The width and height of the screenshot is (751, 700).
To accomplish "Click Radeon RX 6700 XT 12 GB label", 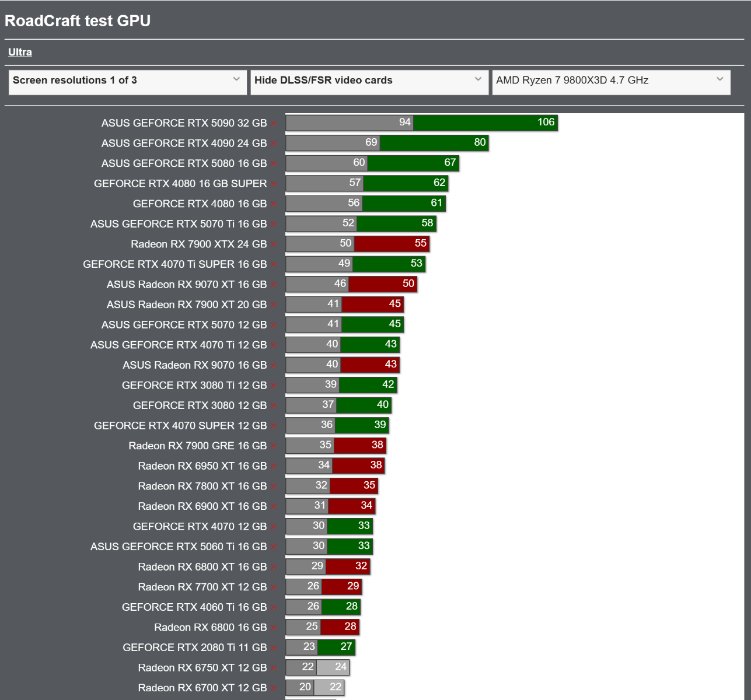I will tap(202, 688).
